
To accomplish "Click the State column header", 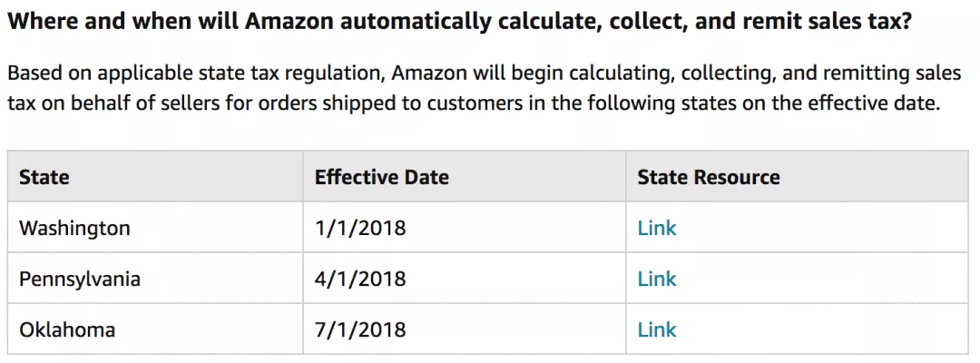I will coord(44,177).
